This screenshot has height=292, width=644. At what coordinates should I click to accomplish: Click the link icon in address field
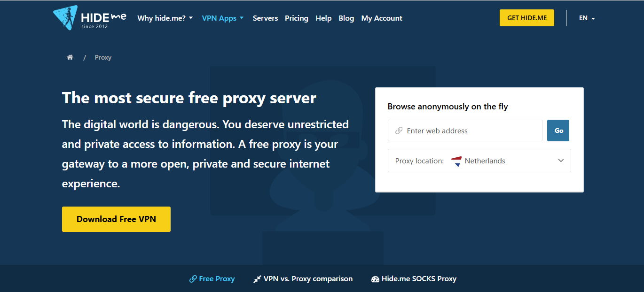pyautogui.click(x=399, y=131)
